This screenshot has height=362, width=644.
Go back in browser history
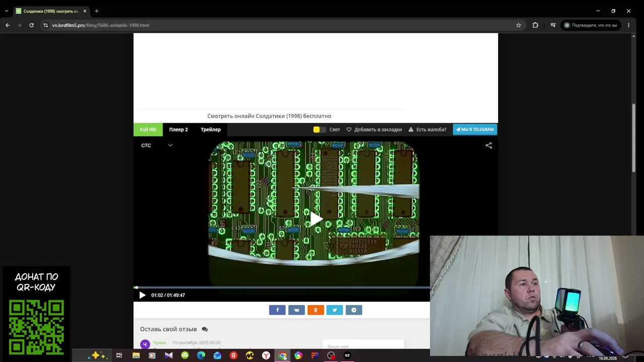8,25
